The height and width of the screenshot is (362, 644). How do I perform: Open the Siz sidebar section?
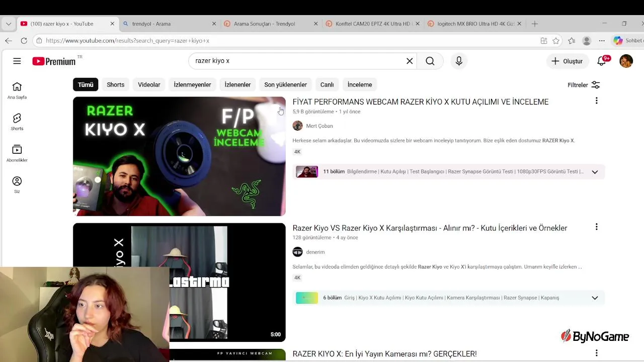(17, 185)
